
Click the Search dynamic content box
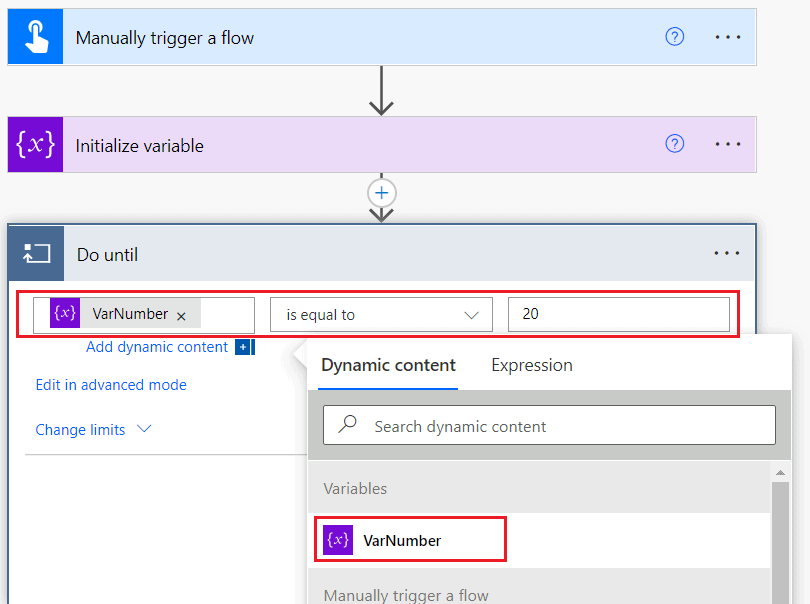549,426
